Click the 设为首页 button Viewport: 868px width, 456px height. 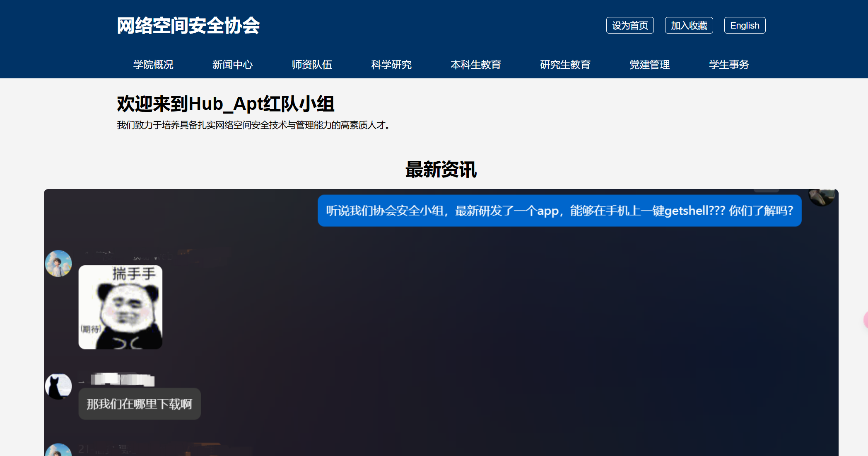[x=630, y=25]
